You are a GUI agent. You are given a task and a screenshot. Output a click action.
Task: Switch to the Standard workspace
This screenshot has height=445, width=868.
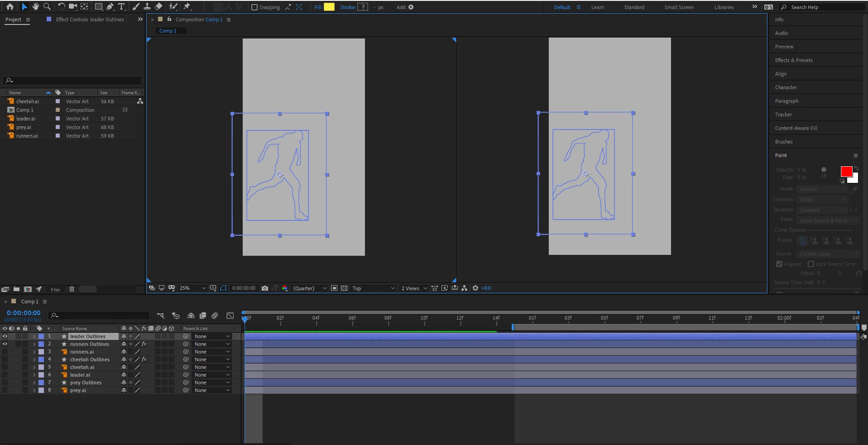point(634,7)
